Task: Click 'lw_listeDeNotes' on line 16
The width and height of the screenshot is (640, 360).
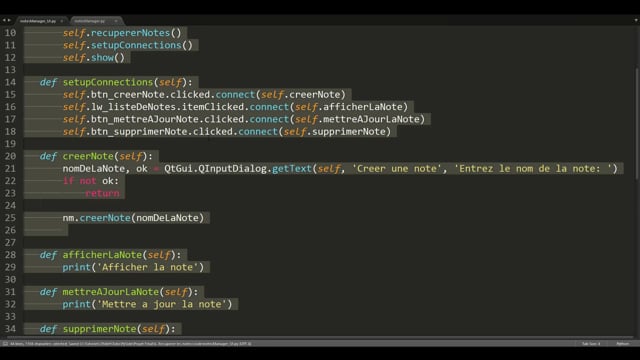Action: tap(133, 107)
